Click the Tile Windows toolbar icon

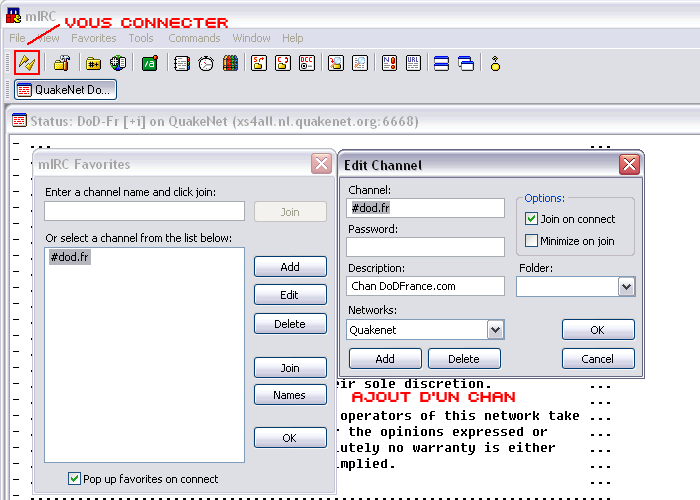(x=442, y=63)
